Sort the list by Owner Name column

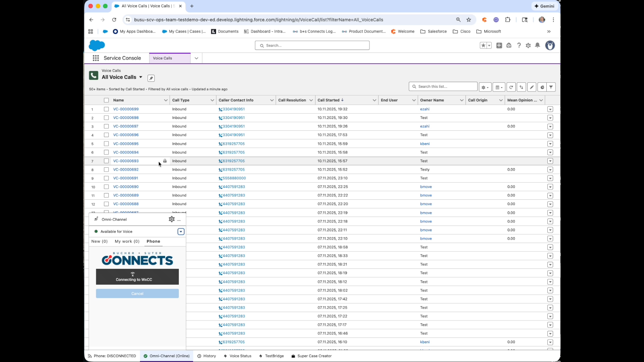[433, 100]
